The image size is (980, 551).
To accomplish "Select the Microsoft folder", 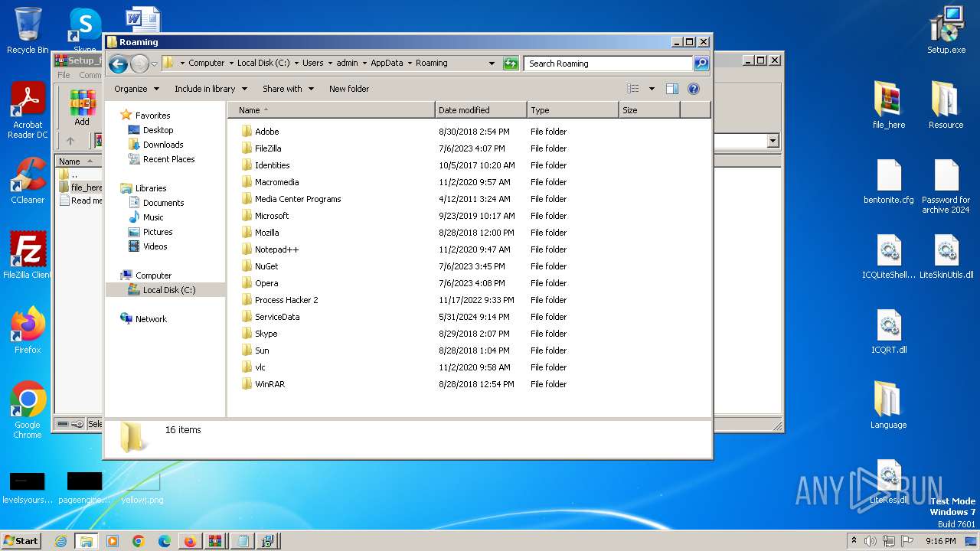I will pos(272,216).
